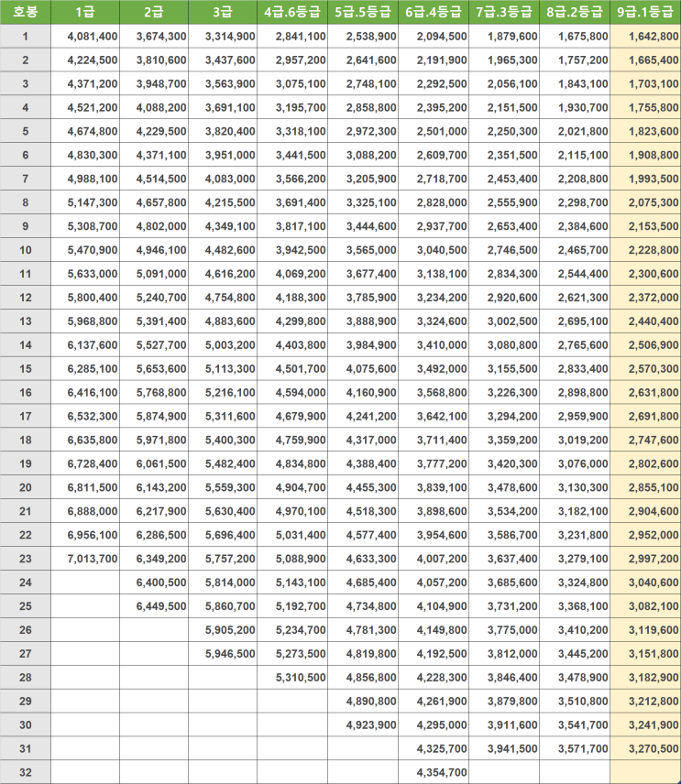This screenshot has width=681, height=784.
Task: Select cell with value 7,013,700
Action: tap(85, 559)
